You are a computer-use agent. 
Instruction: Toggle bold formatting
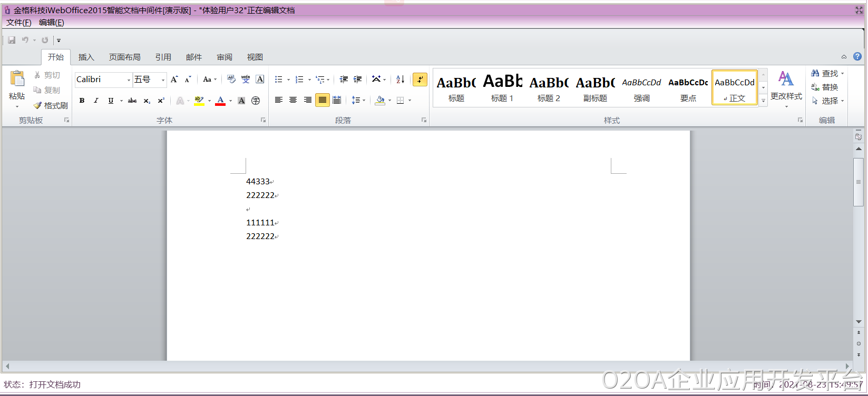(x=82, y=101)
